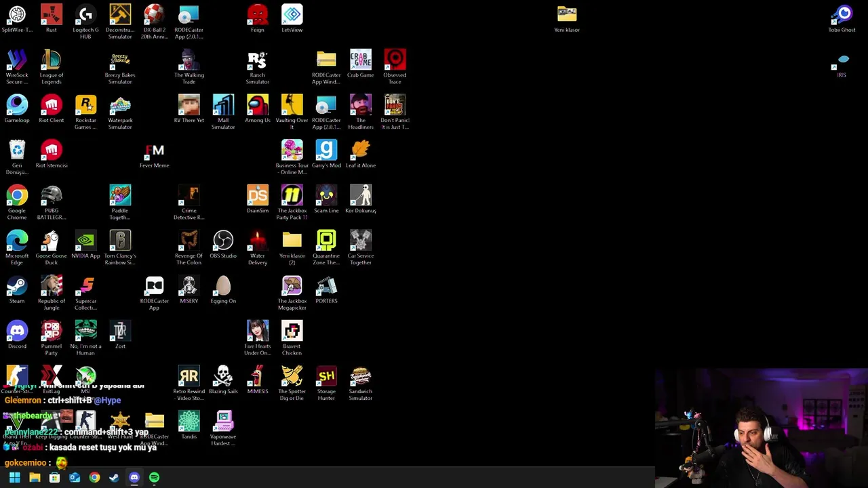Image resolution: width=868 pixels, height=488 pixels.
Task: Open Geri Dönüşüm recycle bin
Action: click(17, 157)
